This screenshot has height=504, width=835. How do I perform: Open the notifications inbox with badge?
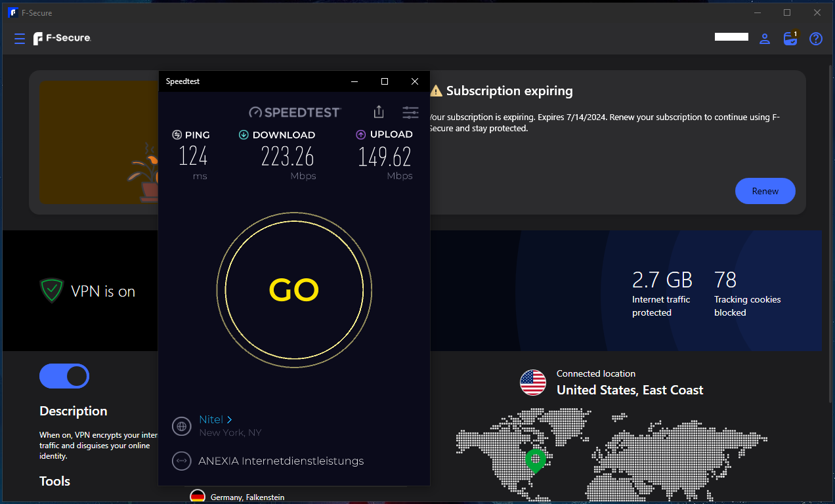click(x=791, y=38)
